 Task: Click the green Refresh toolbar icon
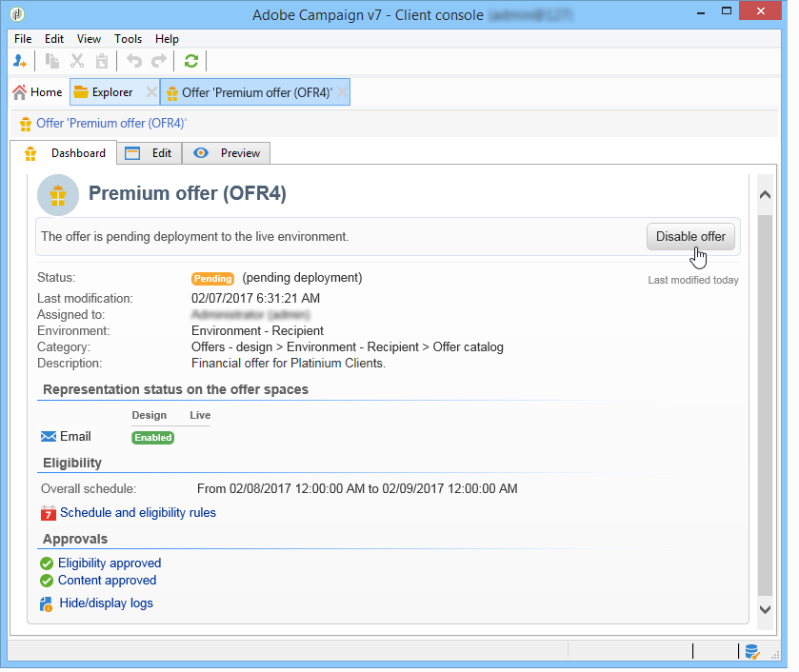click(x=191, y=61)
